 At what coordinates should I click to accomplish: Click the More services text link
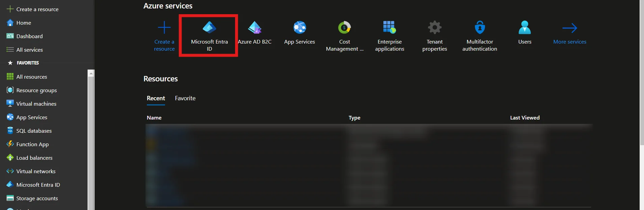click(x=570, y=42)
